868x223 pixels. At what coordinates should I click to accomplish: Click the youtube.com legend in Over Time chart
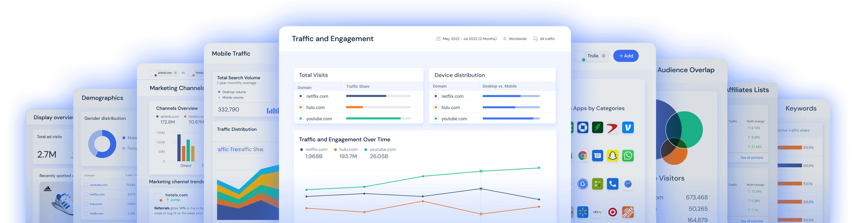380,149
